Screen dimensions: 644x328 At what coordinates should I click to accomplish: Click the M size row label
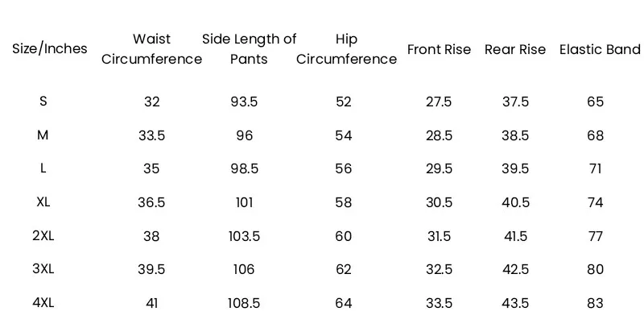pyautogui.click(x=43, y=135)
